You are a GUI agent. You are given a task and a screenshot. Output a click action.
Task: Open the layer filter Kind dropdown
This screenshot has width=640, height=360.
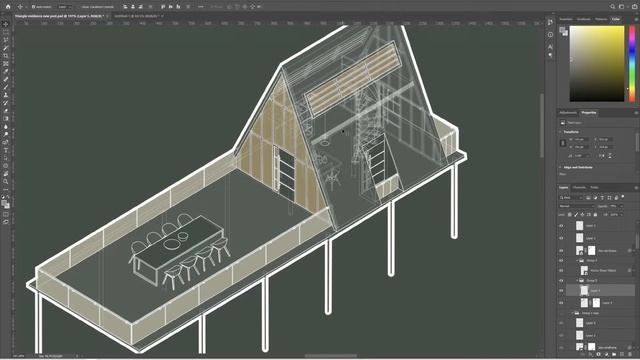coord(571,198)
